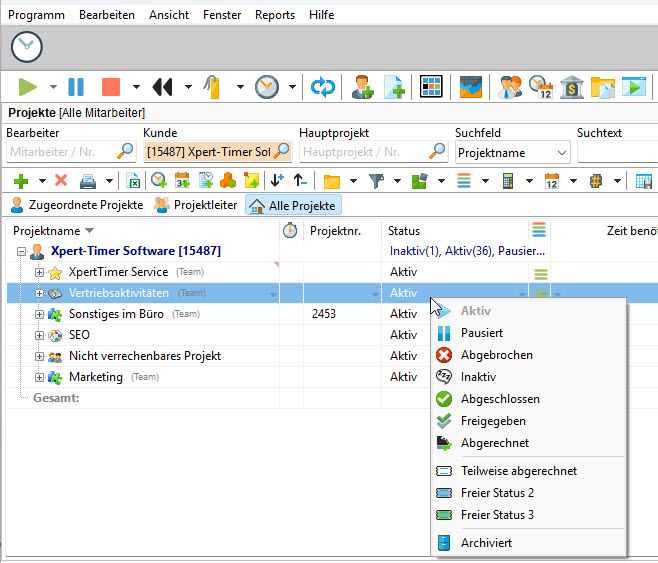Click the calculator icon in the projects toolbar
Viewport: 658px width, 563px height.
pyautogui.click(x=508, y=181)
